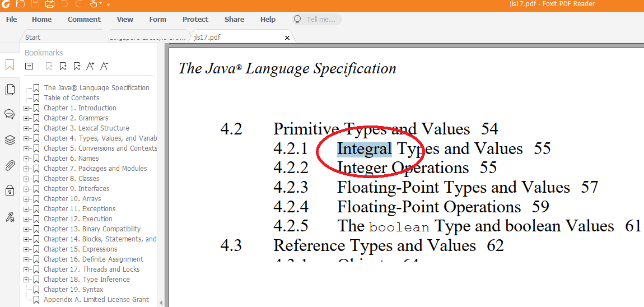Expand Chapter 5. Conversions and Contexts bookmark
644x307 pixels.
pyautogui.click(x=26, y=148)
